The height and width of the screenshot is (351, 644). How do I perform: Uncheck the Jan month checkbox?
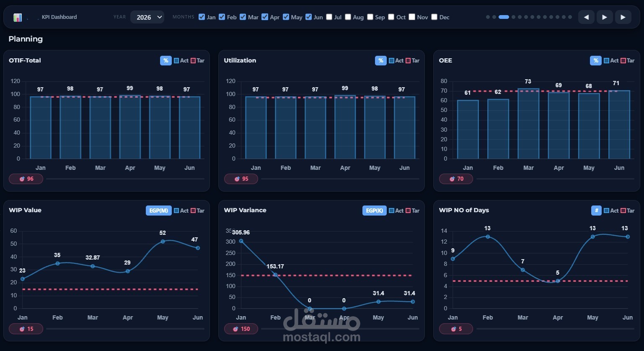[202, 17]
